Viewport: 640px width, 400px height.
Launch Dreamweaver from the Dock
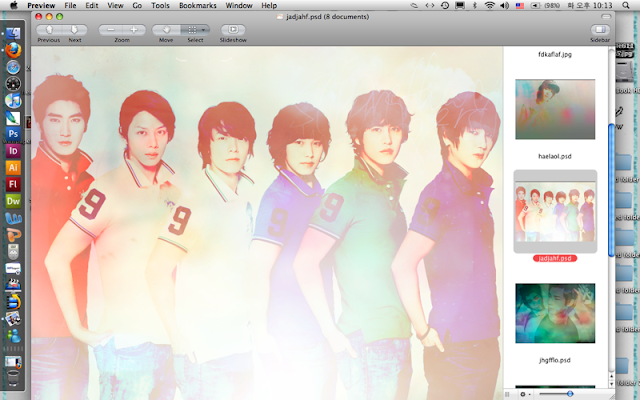pyautogui.click(x=13, y=201)
